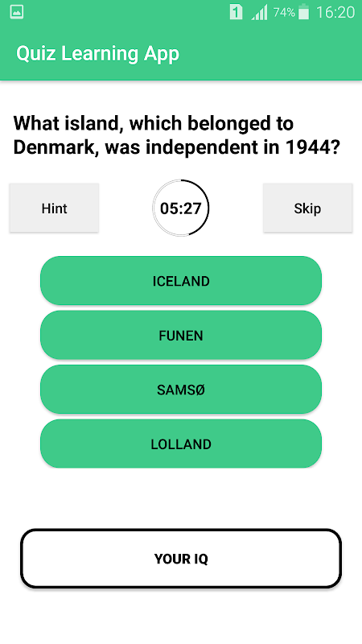The height and width of the screenshot is (644, 362).
Task: Open the YOUR IQ results button
Action: [181, 559]
